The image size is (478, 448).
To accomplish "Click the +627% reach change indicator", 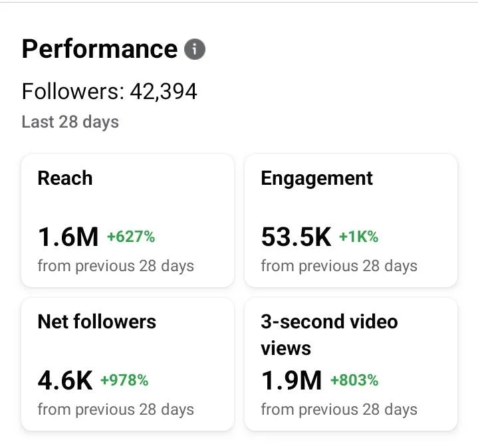I will [131, 237].
